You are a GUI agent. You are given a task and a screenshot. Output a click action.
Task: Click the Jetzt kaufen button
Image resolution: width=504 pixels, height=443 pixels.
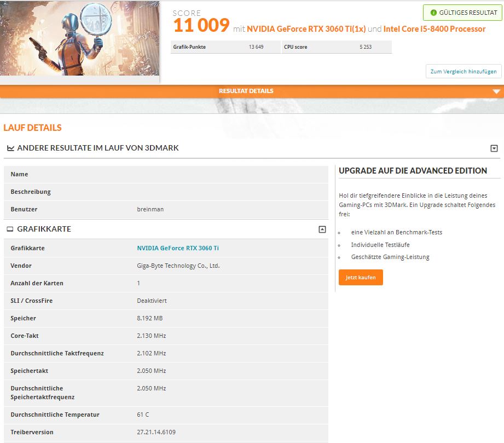(361, 277)
